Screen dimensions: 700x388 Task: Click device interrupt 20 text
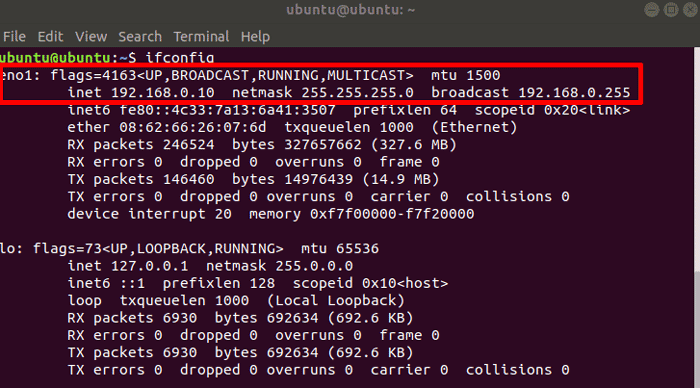tap(149, 214)
